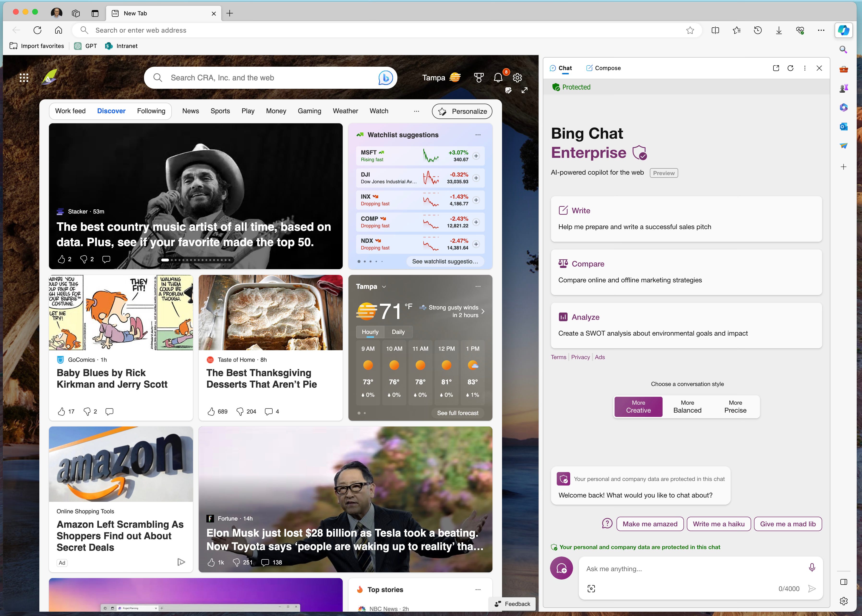The height and width of the screenshot is (616, 862).
Task: Select More Balanced conversation style
Action: (x=687, y=407)
